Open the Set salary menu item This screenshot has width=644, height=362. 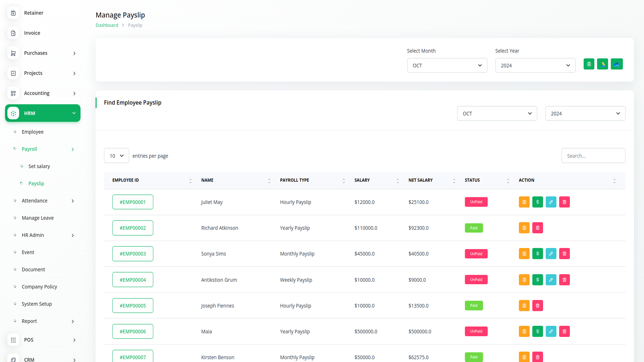click(x=39, y=166)
